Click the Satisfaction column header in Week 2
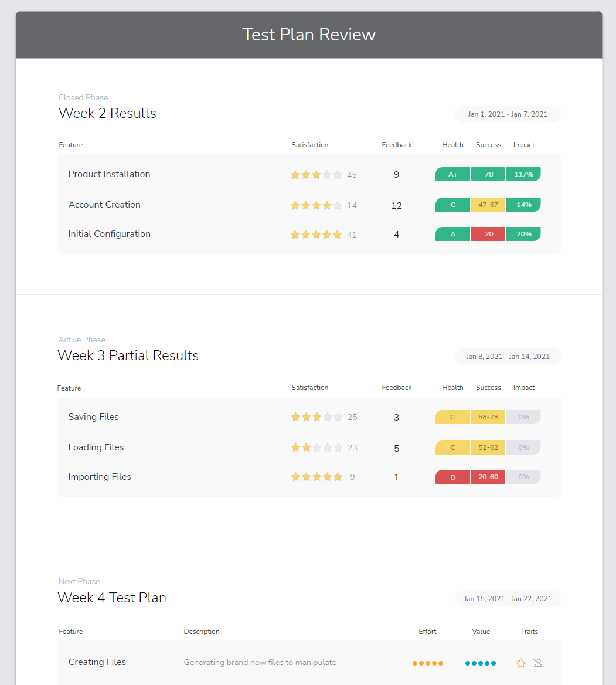Viewport: 616px width, 685px height. click(x=310, y=145)
